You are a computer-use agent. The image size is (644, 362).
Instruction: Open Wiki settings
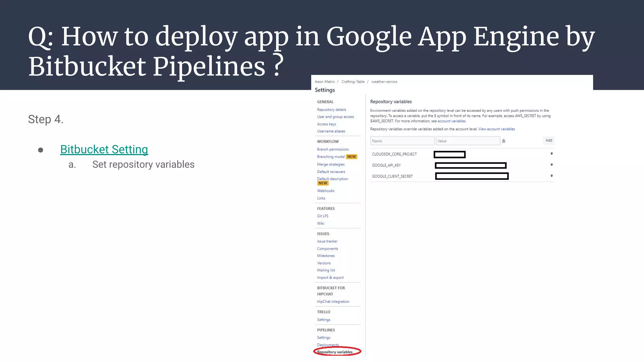[x=320, y=223]
